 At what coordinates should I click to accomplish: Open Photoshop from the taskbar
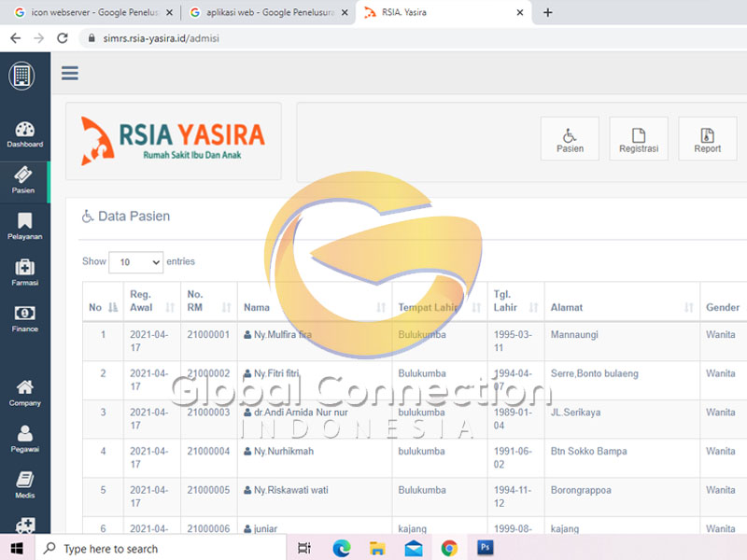(x=485, y=548)
